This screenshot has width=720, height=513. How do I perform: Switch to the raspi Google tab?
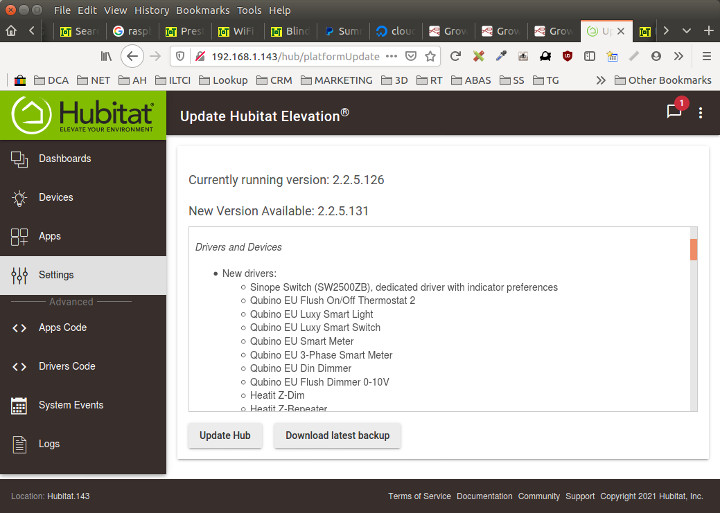[x=132, y=31]
